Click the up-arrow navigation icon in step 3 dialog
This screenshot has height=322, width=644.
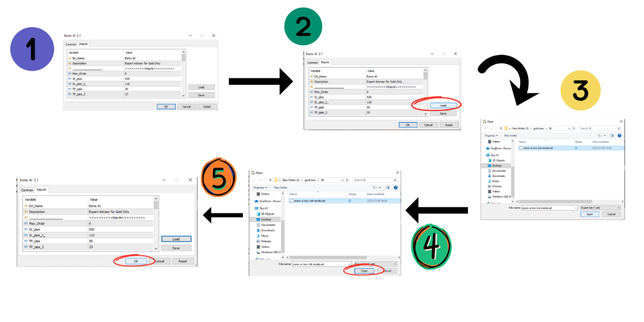point(501,129)
